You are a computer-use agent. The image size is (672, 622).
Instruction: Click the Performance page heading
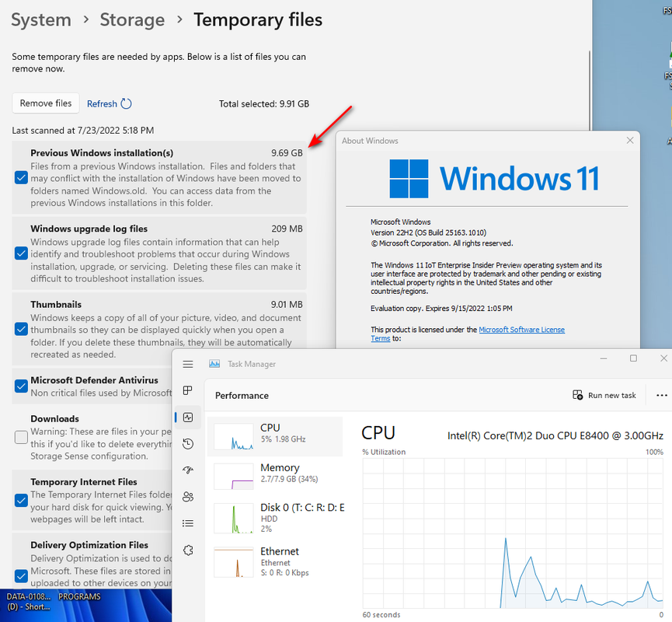pos(242,396)
